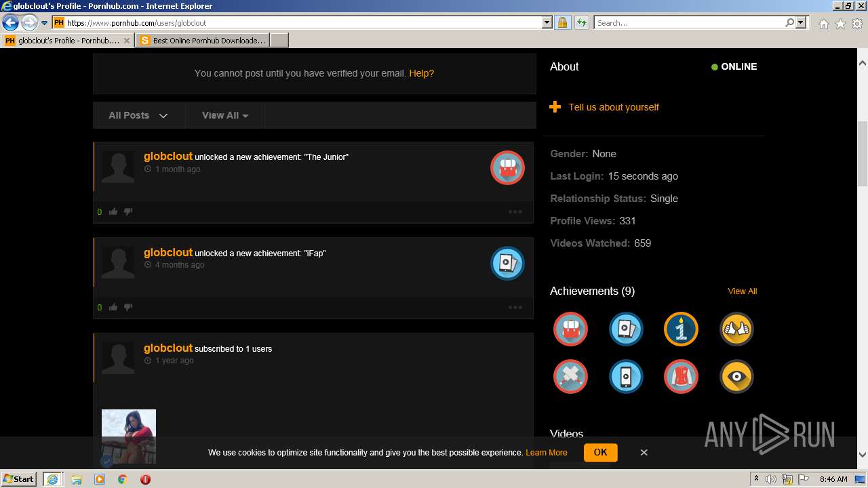Expand the All Posts filter dropdown
The image size is (868, 488).
click(138, 115)
